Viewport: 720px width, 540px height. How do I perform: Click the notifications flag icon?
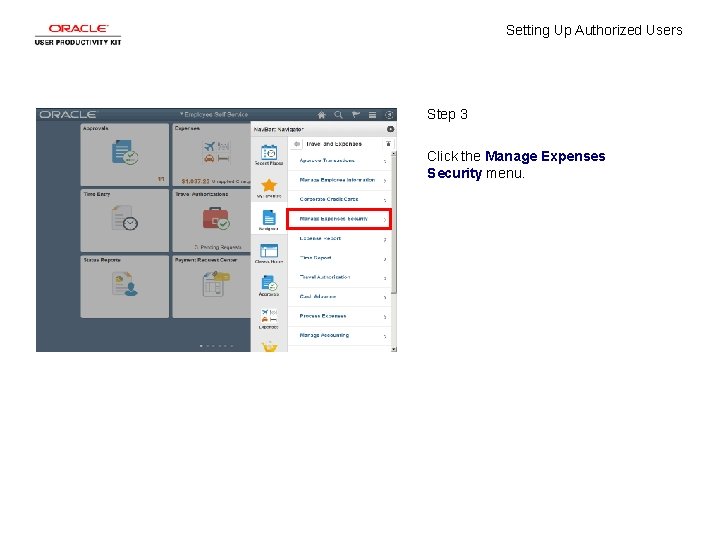(x=355, y=115)
